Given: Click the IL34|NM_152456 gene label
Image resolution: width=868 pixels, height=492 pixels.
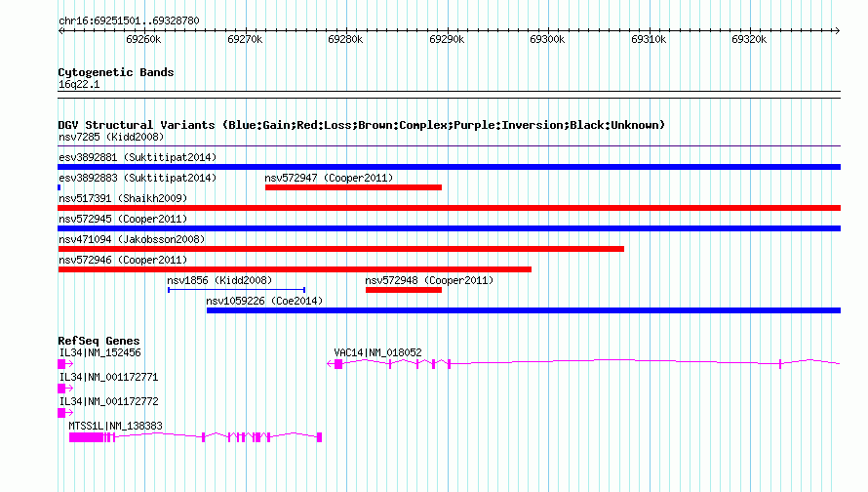Looking at the screenshot, I should point(100,353).
